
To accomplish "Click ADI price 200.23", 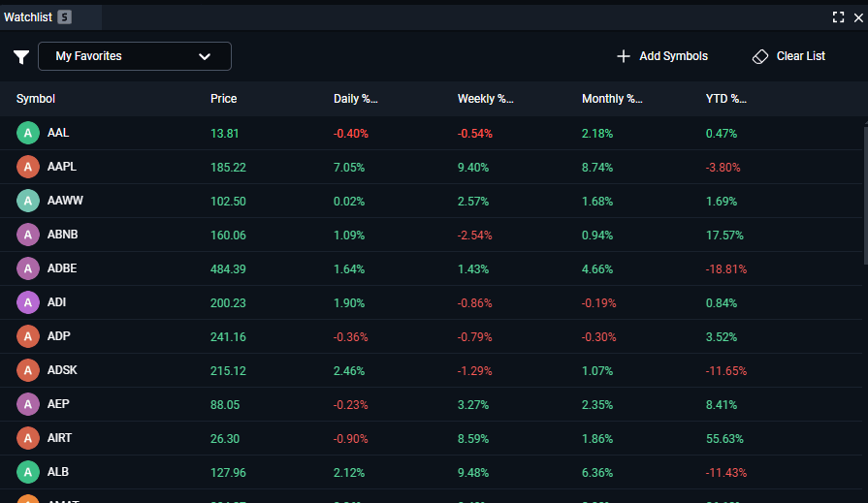I will point(228,303).
